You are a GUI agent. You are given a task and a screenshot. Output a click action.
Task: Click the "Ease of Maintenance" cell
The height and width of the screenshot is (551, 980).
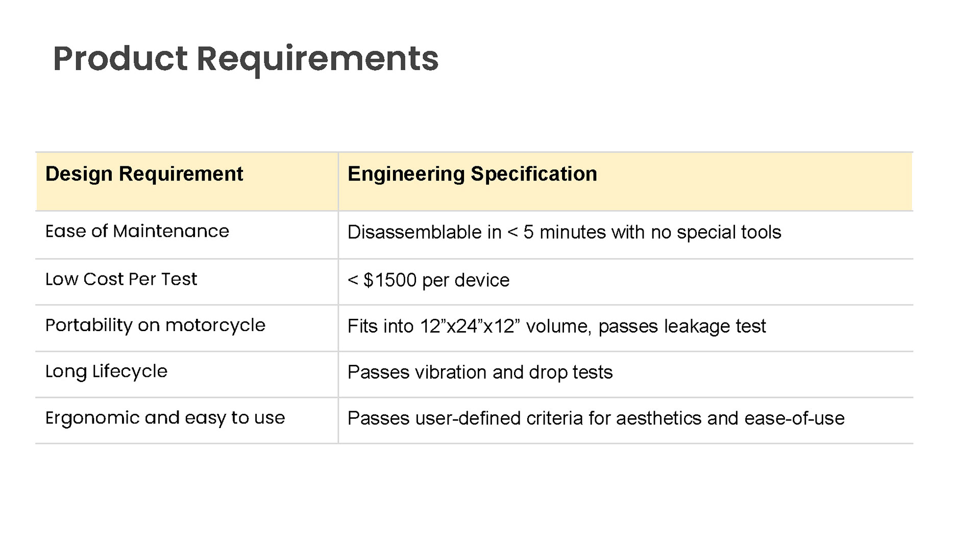coord(137,232)
